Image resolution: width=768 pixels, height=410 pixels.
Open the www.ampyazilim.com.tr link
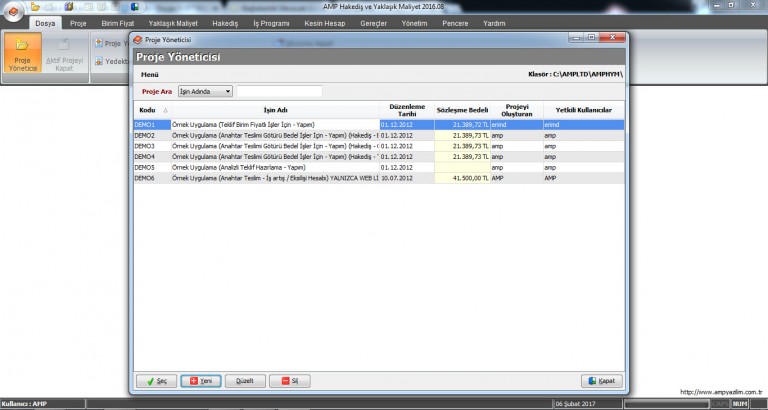[x=721, y=392]
